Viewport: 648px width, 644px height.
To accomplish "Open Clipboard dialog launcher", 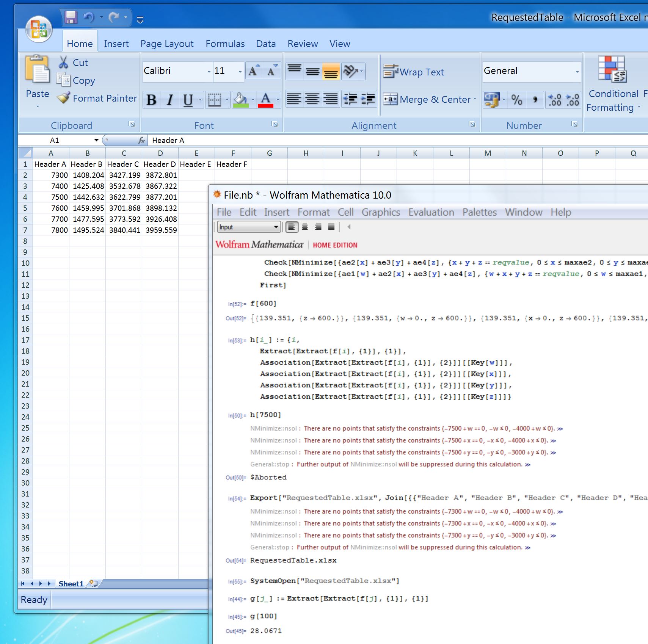I will pyautogui.click(x=132, y=124).
